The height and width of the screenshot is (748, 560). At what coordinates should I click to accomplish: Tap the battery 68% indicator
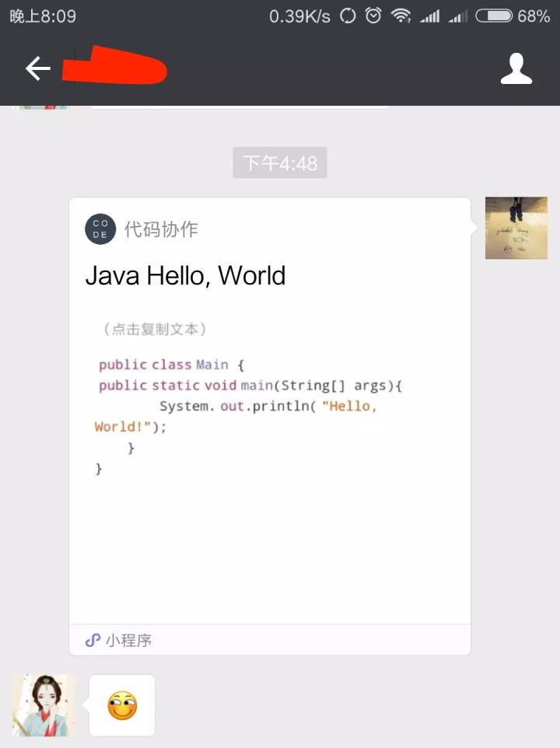click(513, 16)
